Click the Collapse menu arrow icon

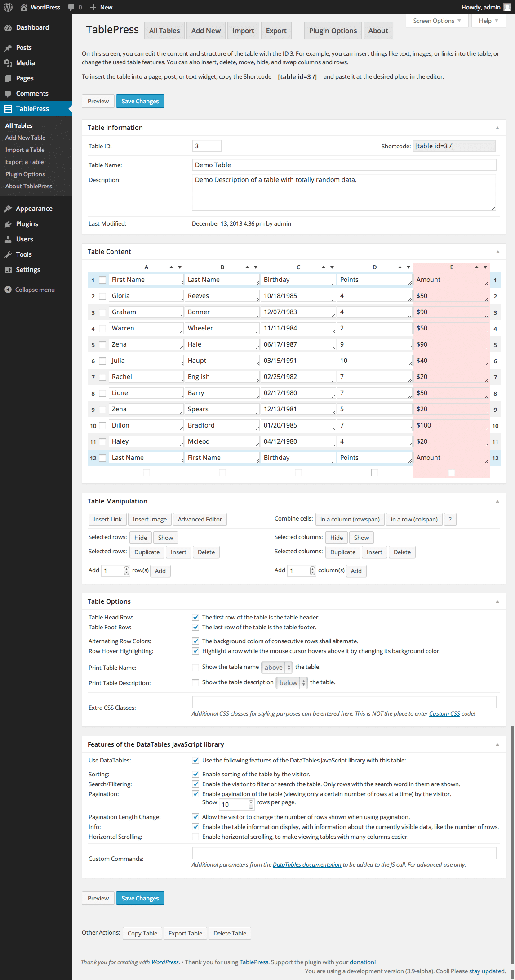coord(8,290)
